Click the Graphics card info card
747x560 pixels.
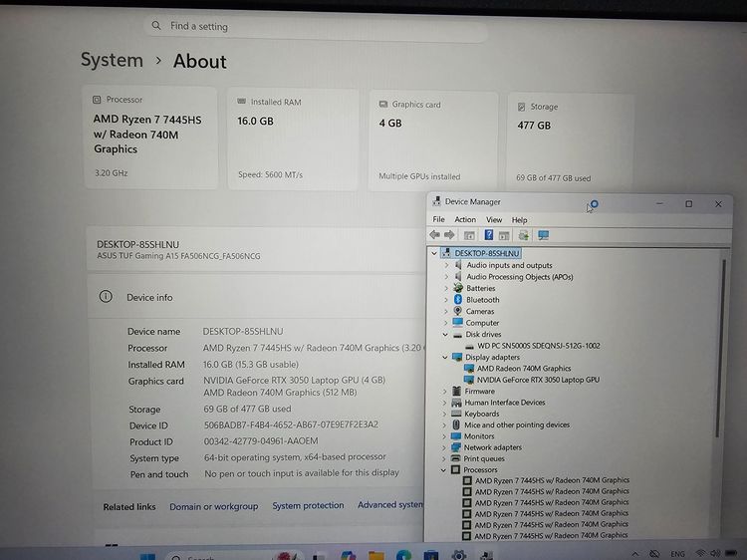432,141
